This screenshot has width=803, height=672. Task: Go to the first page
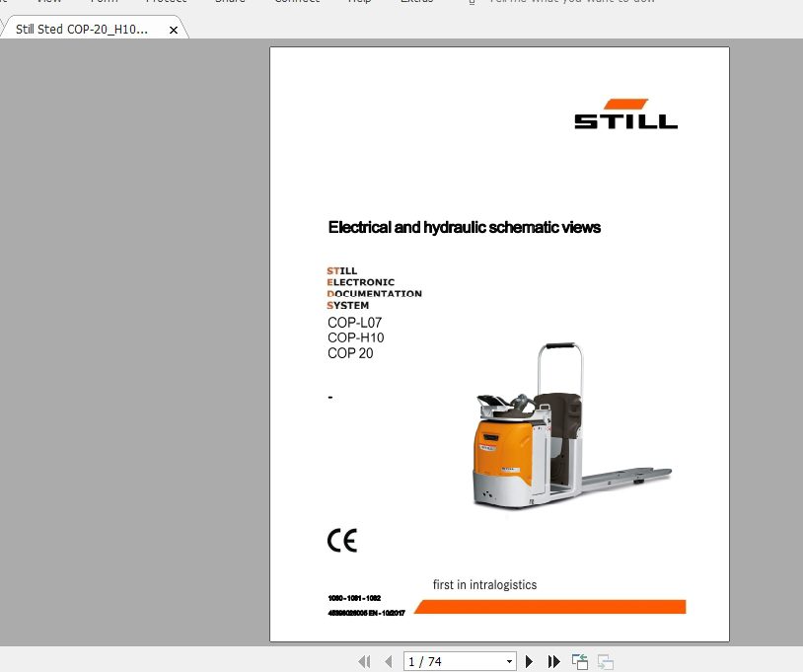365,662
